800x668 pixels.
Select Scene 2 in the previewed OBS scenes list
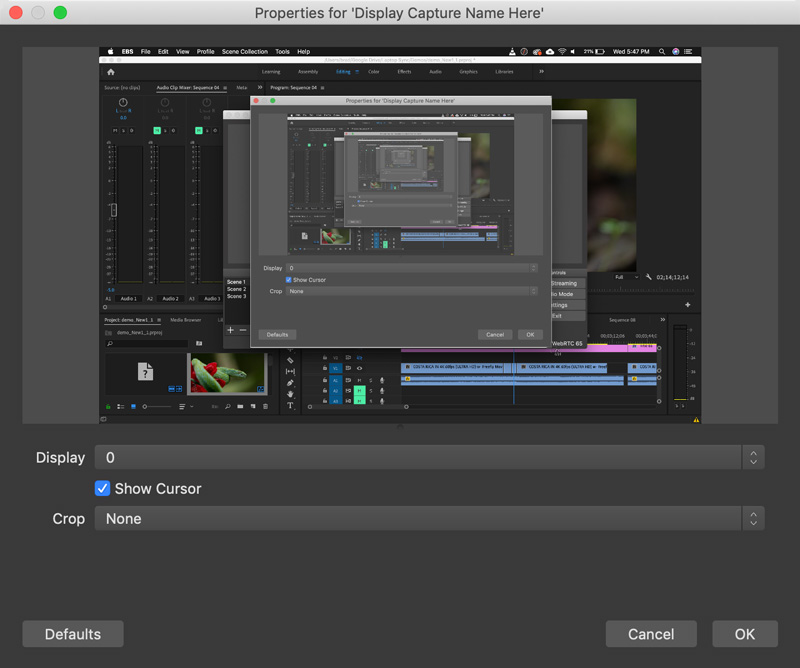pyautogui.click(x=236, y=289)
